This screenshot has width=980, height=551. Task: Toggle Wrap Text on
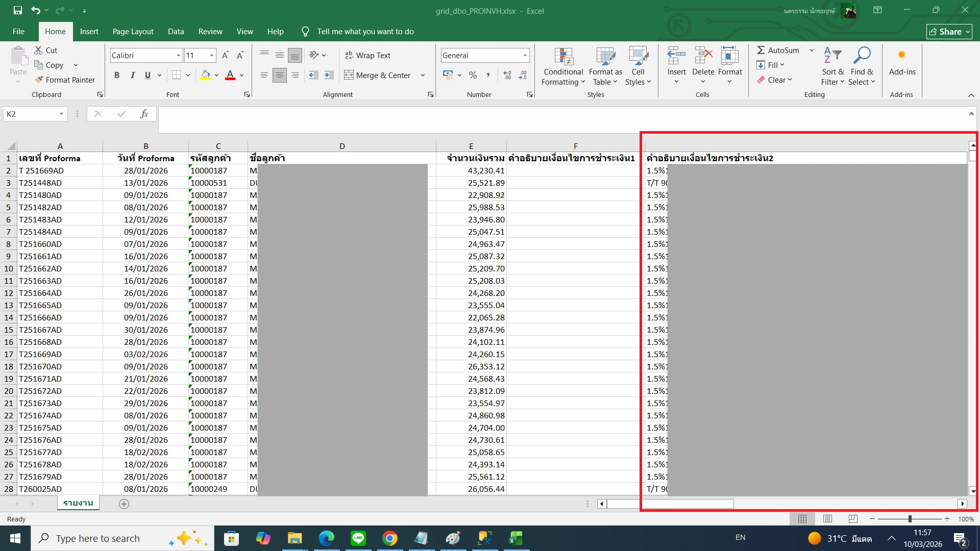367,55
